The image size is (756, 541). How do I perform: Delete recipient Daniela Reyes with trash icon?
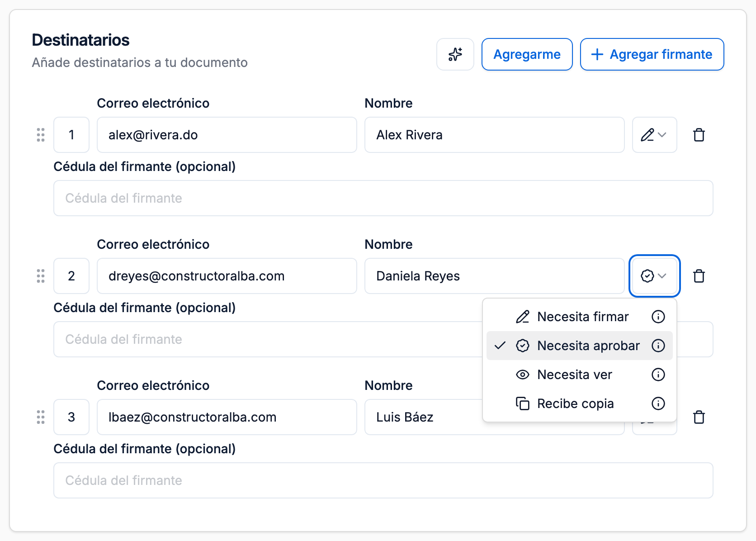coord(699,276)
